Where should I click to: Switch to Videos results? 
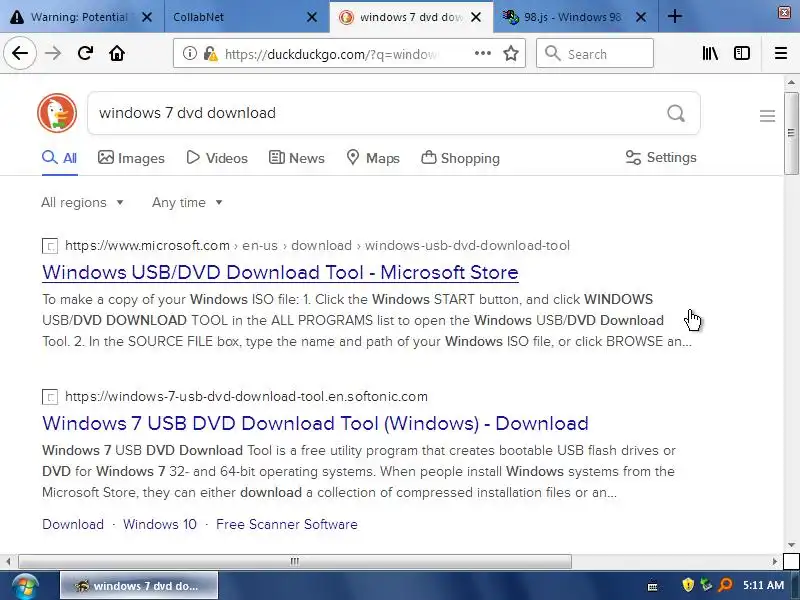click(217, 158)
